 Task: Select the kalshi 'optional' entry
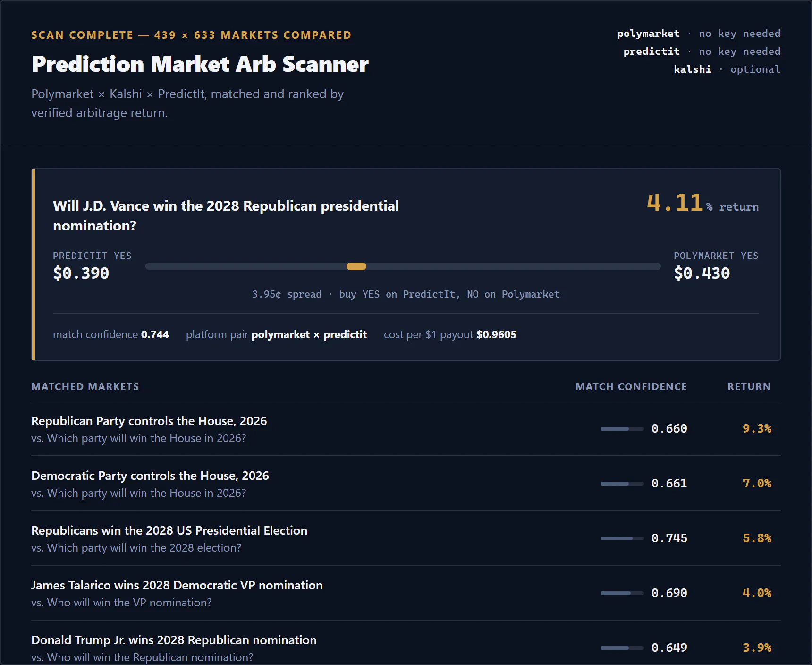point(727,69)
